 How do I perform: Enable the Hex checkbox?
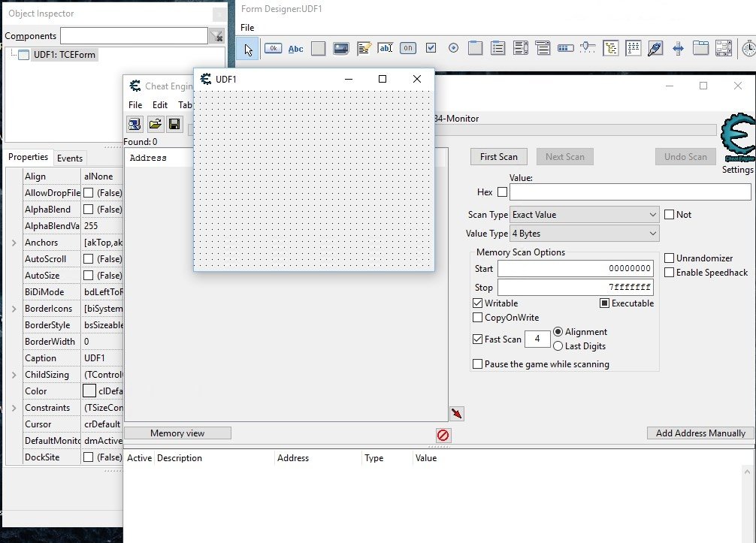pyautogui.click(x=502, y=192)
